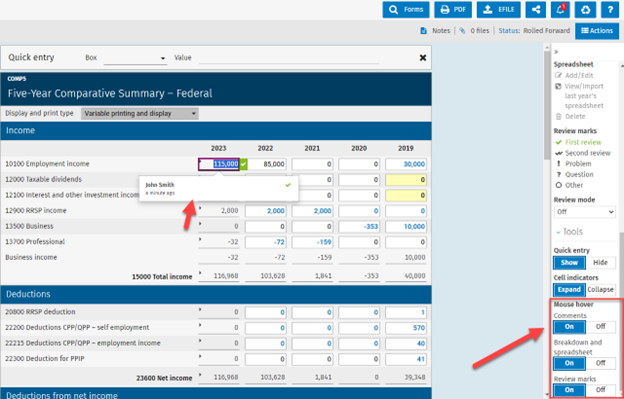Click the share icon button
This screenshot has height=399, width=624.
click(x=536, y=10)
